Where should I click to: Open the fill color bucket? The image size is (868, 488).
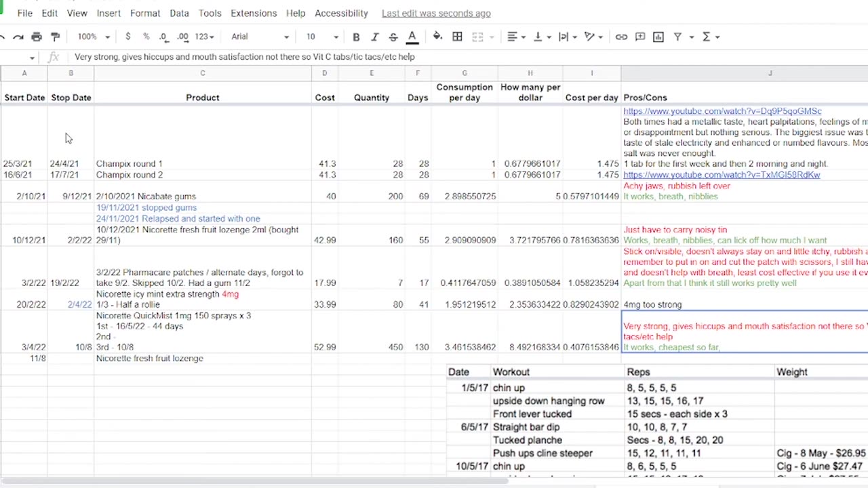pyautogui.click(x=437, y=37)
